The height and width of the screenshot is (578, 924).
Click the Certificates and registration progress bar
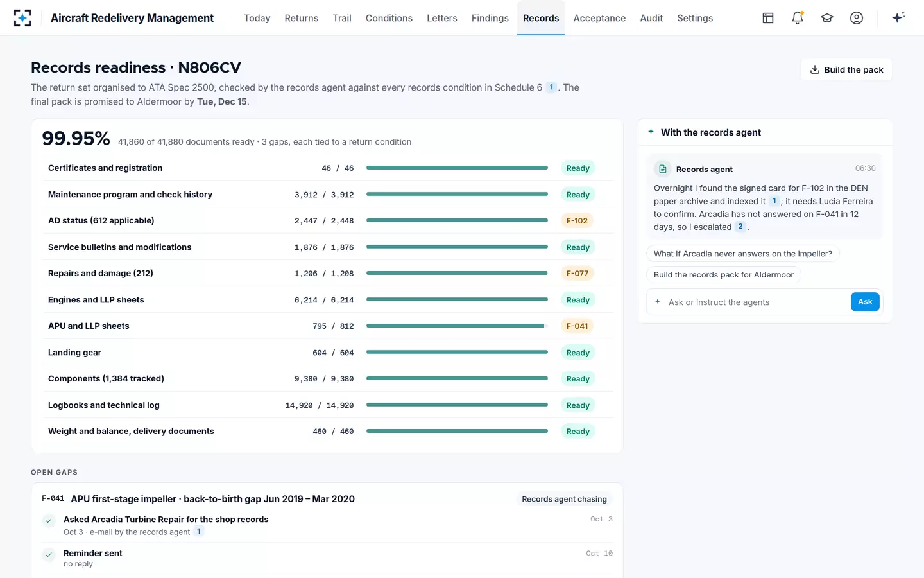click(457, 168)
